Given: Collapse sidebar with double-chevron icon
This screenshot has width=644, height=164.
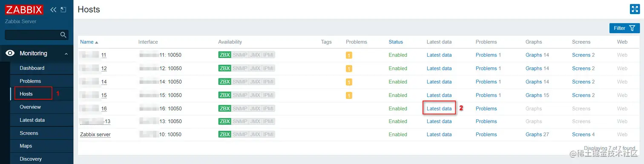Looking at the screenshot, I should [x=53, y=9].
